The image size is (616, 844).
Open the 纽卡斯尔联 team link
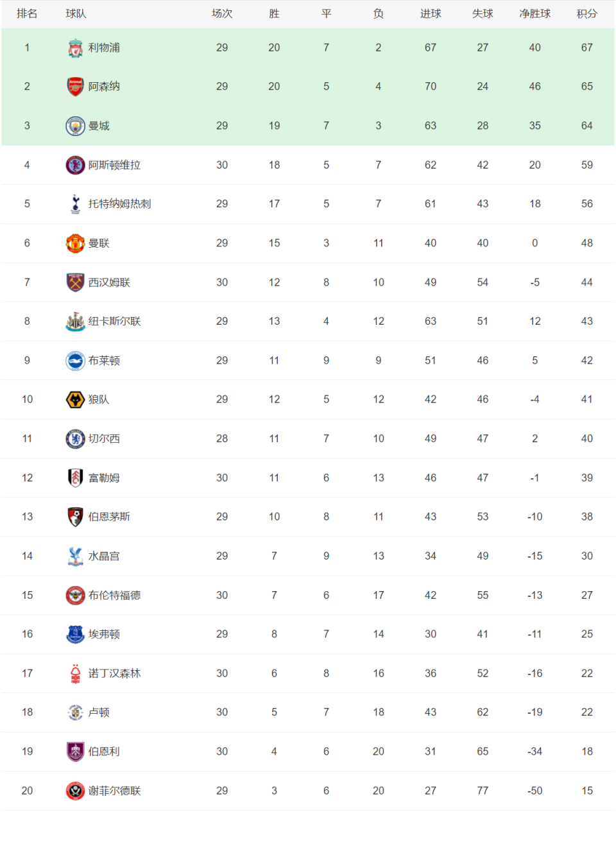coord(114,322)
